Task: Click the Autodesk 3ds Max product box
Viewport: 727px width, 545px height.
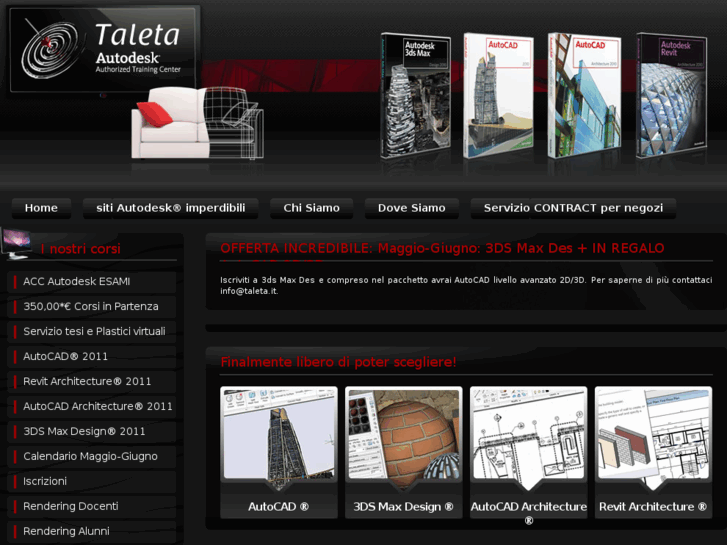Action: coord(415,96)
